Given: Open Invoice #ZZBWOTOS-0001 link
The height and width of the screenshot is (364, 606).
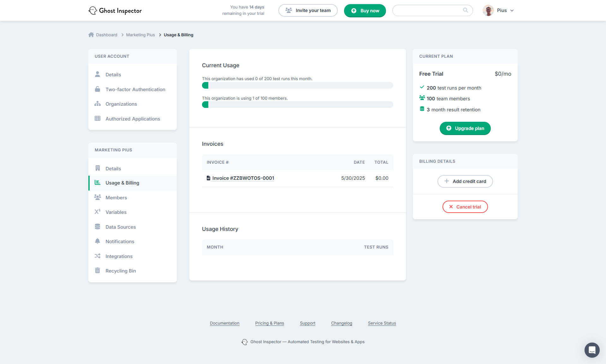Looking at the screenshot, I should tap(243, 178).
